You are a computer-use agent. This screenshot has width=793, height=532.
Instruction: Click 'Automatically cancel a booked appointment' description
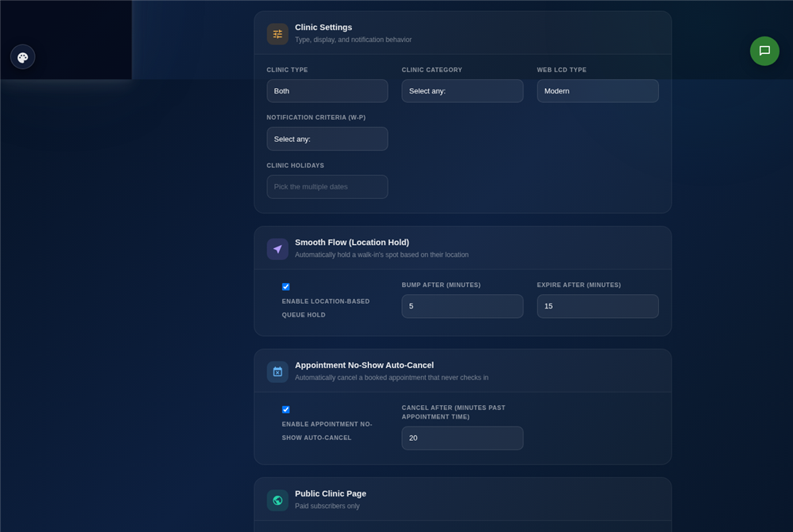[392, 377]
